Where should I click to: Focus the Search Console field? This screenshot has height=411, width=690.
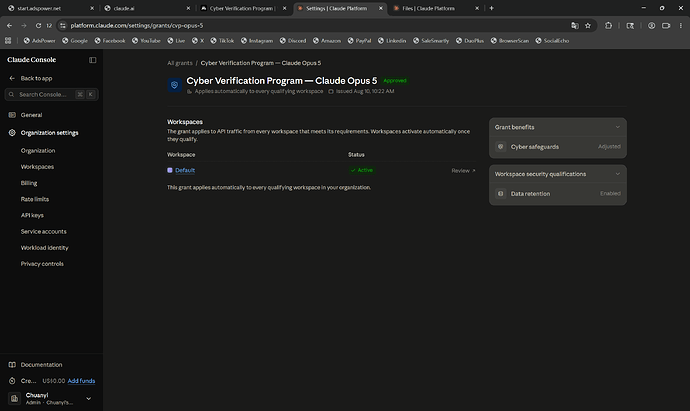coord(51,94)
